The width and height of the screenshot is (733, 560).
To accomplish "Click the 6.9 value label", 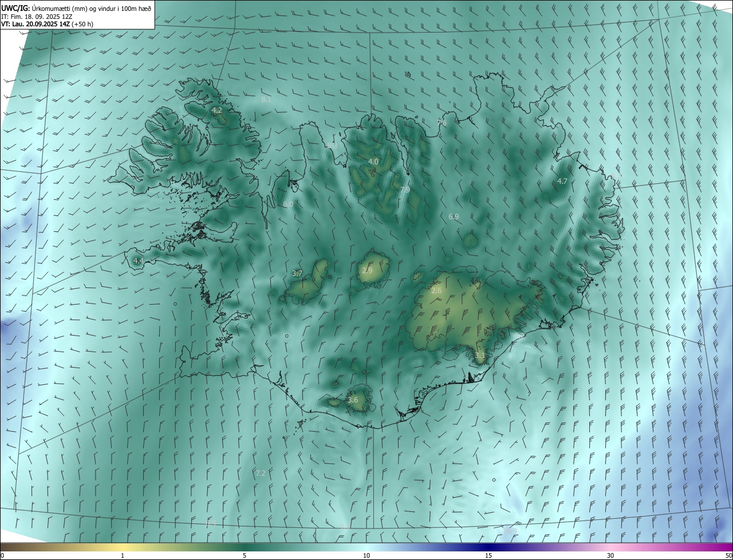I will 454,216.
